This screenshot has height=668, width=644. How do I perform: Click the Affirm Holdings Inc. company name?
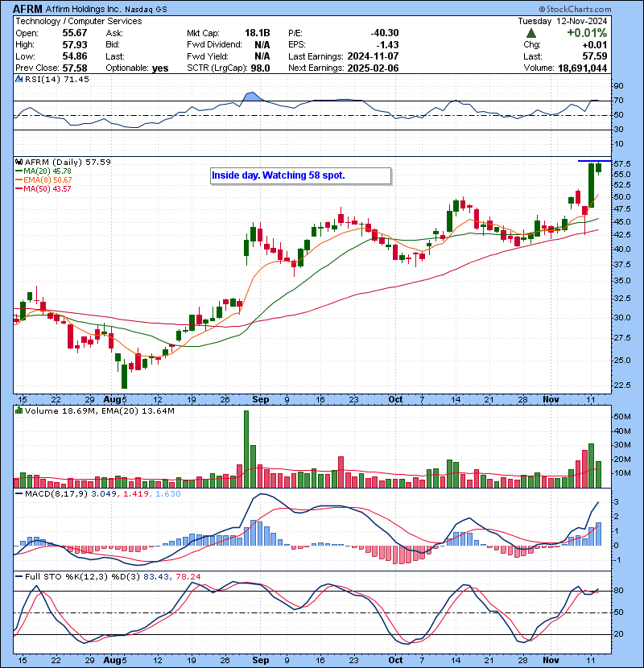(83, 9)
